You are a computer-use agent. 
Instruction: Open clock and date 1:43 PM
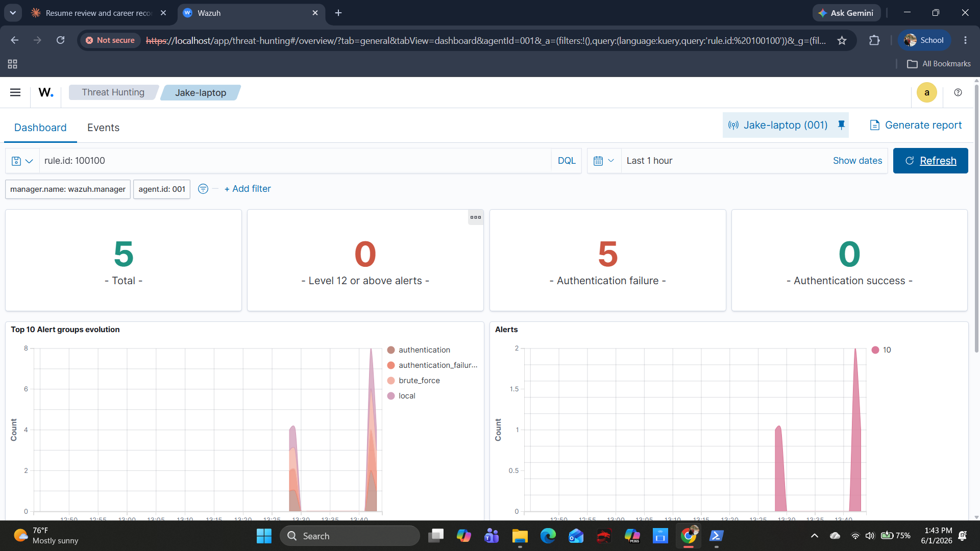coord(937,536)
